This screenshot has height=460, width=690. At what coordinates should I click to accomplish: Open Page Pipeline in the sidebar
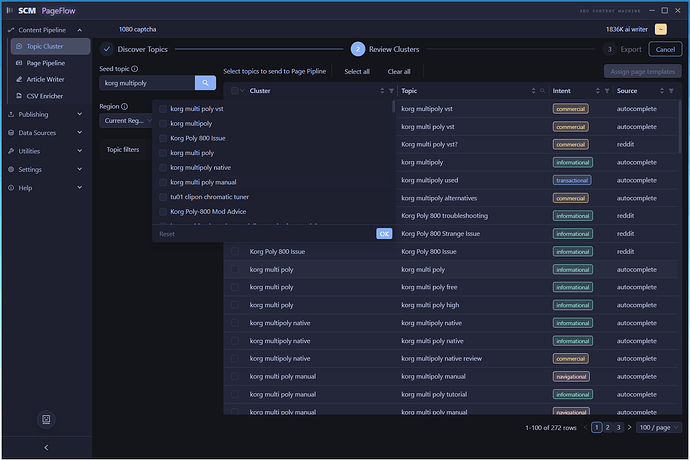click(46, 62)
